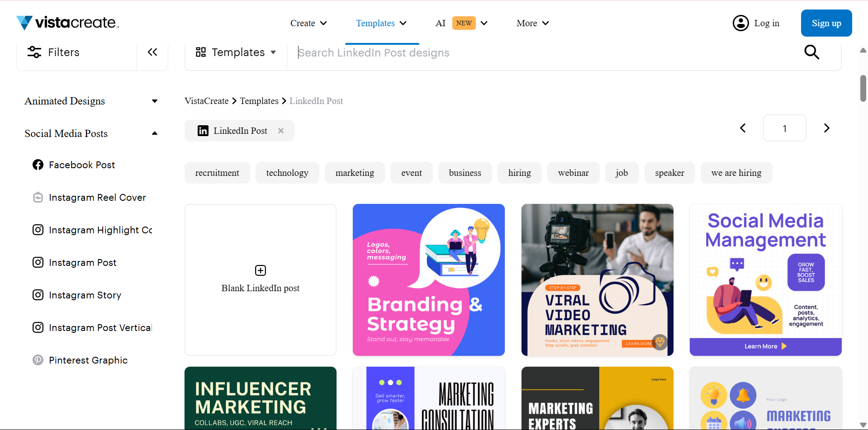Remove the LinkedIn Post filter chip
Image resolution: width=868 pixels, height=430 pixels.
click(x=280, y=131)
